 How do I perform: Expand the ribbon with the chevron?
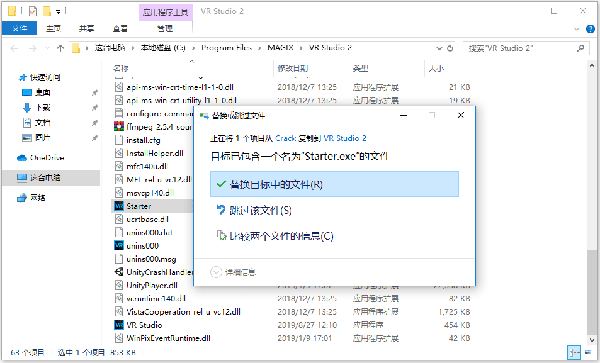577,29
